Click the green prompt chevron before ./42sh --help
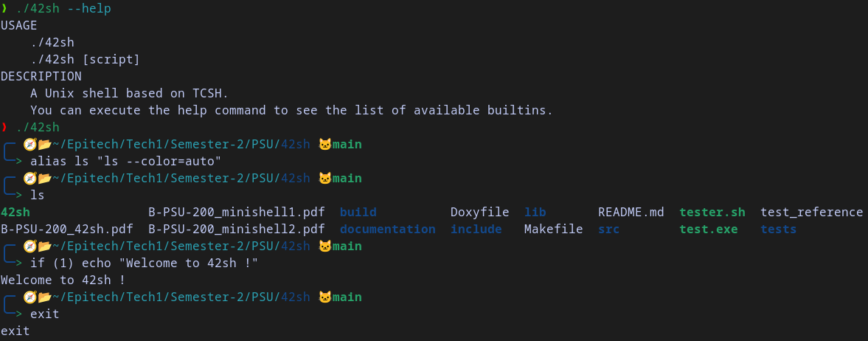This screenshot has height=341, width=868. [5, 9]
